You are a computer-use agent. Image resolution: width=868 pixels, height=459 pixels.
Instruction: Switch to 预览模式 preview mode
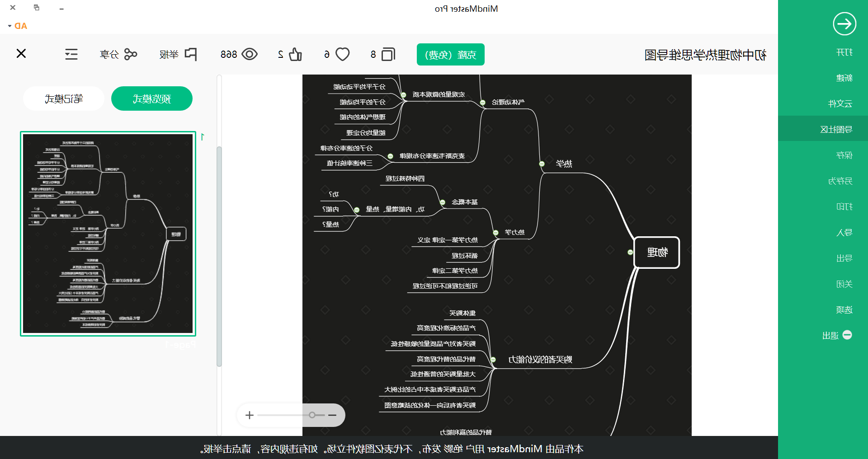(x=152, y=98)
